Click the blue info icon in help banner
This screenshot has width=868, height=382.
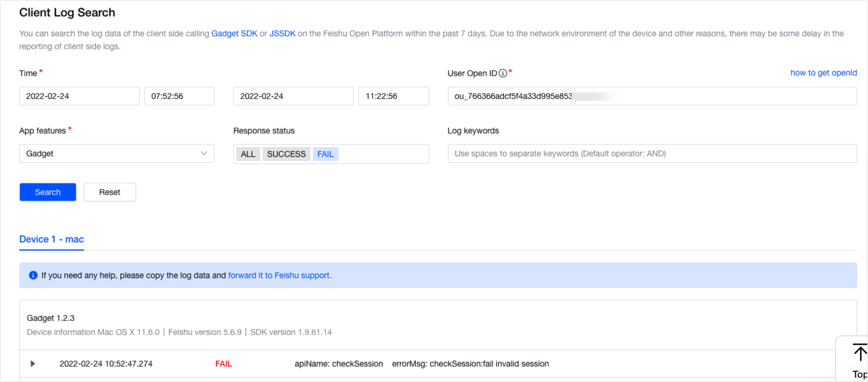[33, 275]
